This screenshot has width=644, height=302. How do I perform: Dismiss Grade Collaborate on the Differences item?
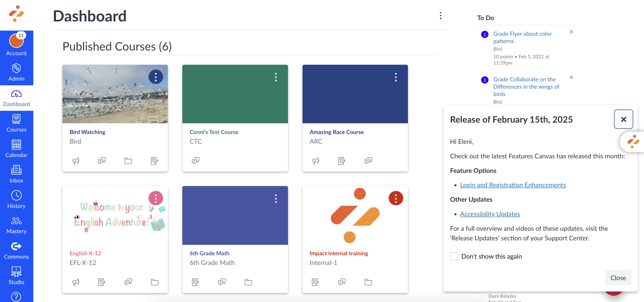tap(571, 77)
